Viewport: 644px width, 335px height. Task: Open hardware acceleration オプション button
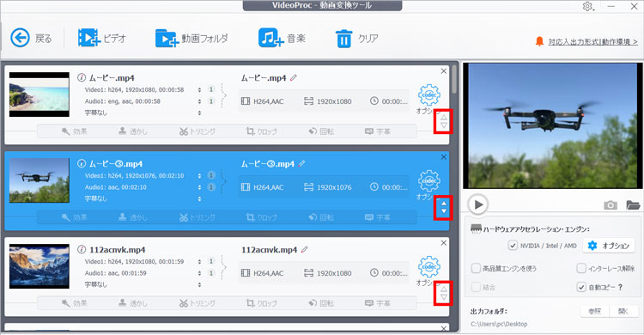(608, 246)
